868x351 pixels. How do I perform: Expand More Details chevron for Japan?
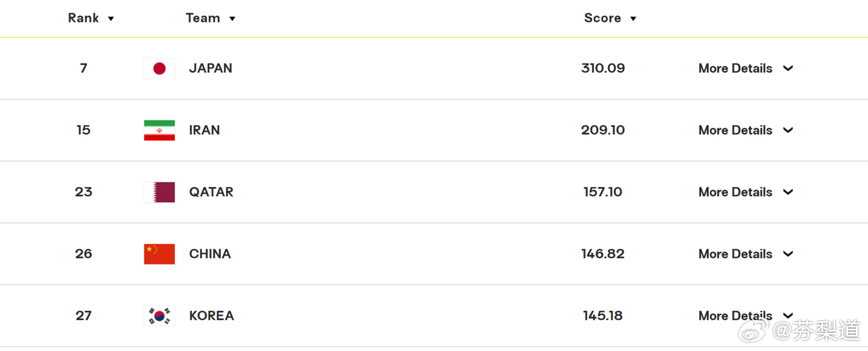coord(788,68)
